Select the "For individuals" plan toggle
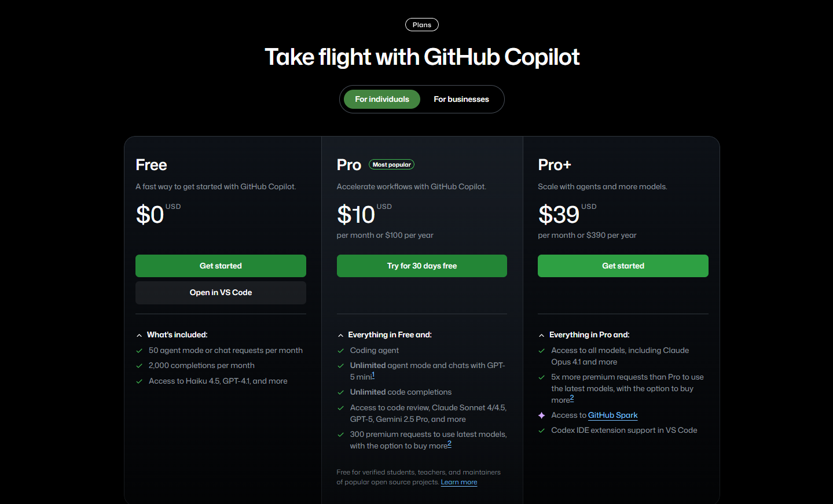The image size is (833, 504). click(x=382, y=100)
